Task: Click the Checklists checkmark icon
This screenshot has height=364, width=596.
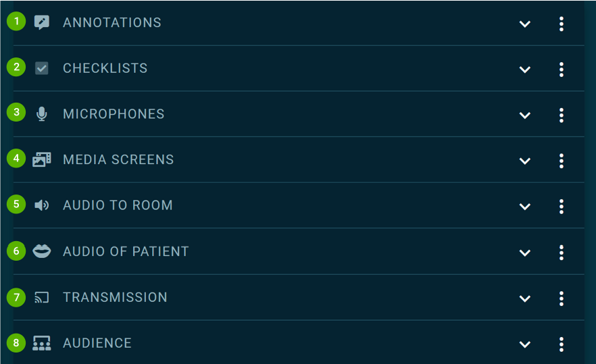Action: point(42,68)
